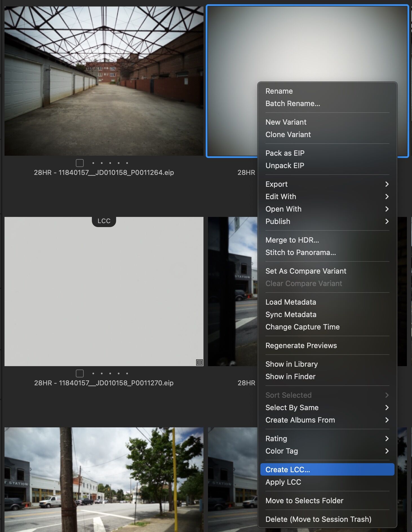Select Pack as EIP

327,153
